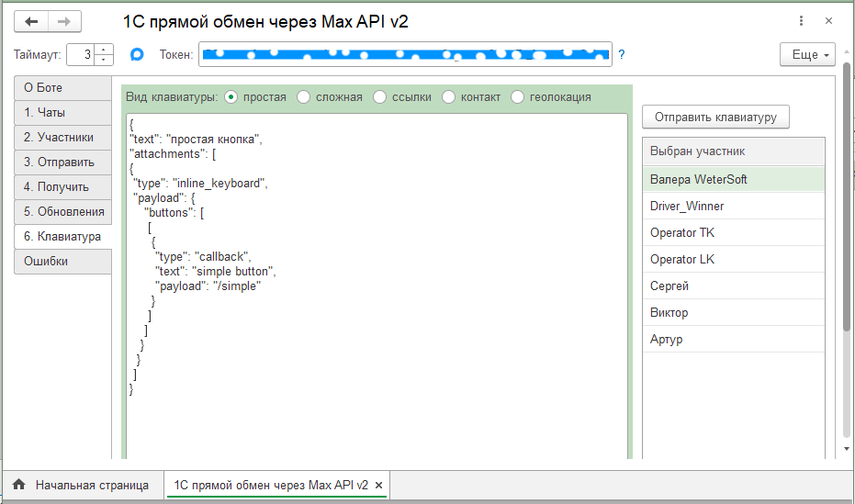This screenshot has height=504, width=855.
Task: Select participant 'Артур'
Action: 734,340
